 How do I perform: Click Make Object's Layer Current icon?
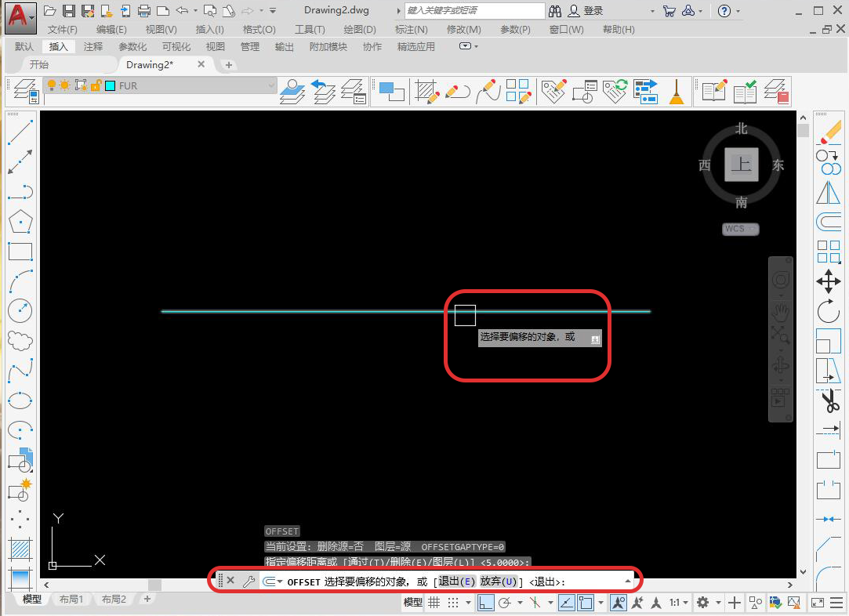(x=293, y=92)
